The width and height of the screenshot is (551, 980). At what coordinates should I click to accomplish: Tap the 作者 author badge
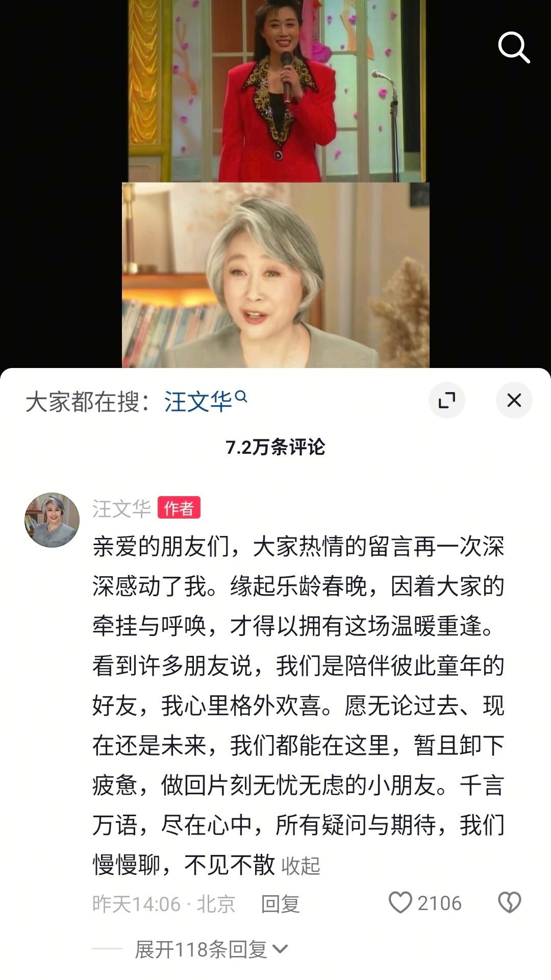pos(179,508)
